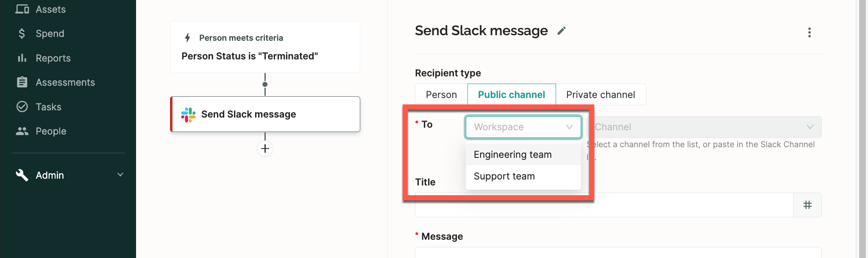Screen dimensions: 868x258
Task: Open the Workspace dropdown
Action: [x=523, y=127]
